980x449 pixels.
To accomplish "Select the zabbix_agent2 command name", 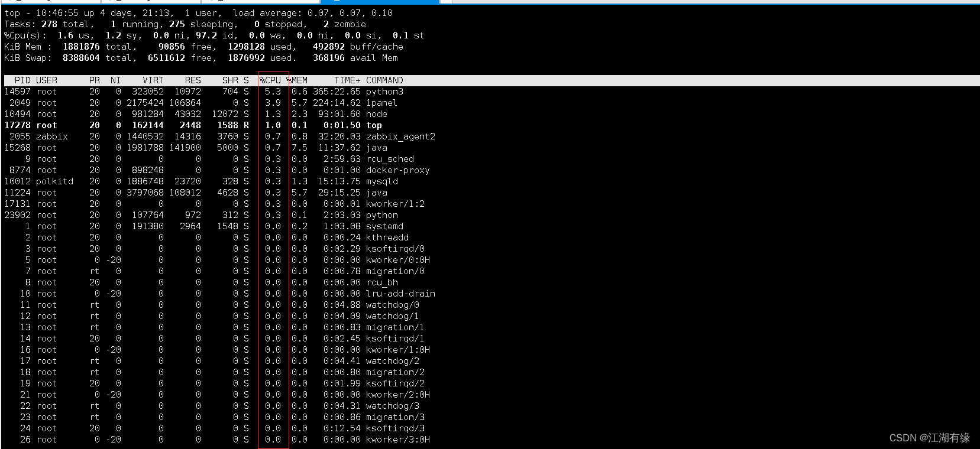I will pyautogui.click(x=400, y=136).
